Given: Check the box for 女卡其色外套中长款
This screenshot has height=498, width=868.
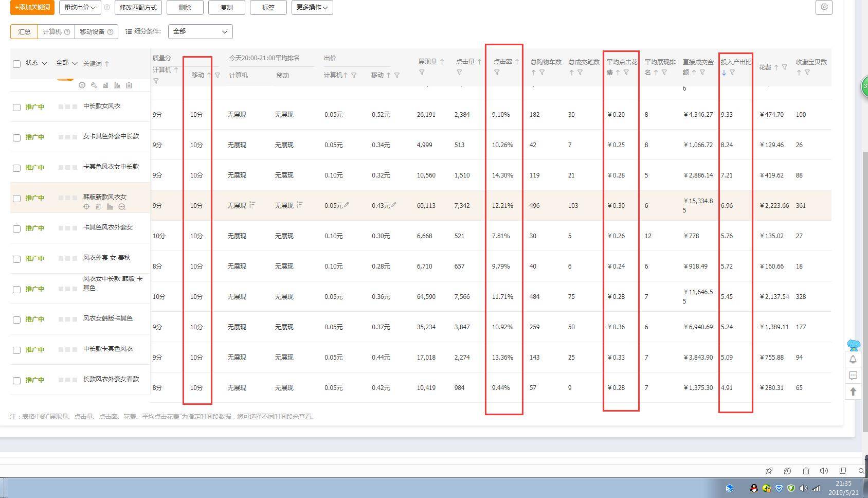Looking at the screenshot, I should point(16,137).
